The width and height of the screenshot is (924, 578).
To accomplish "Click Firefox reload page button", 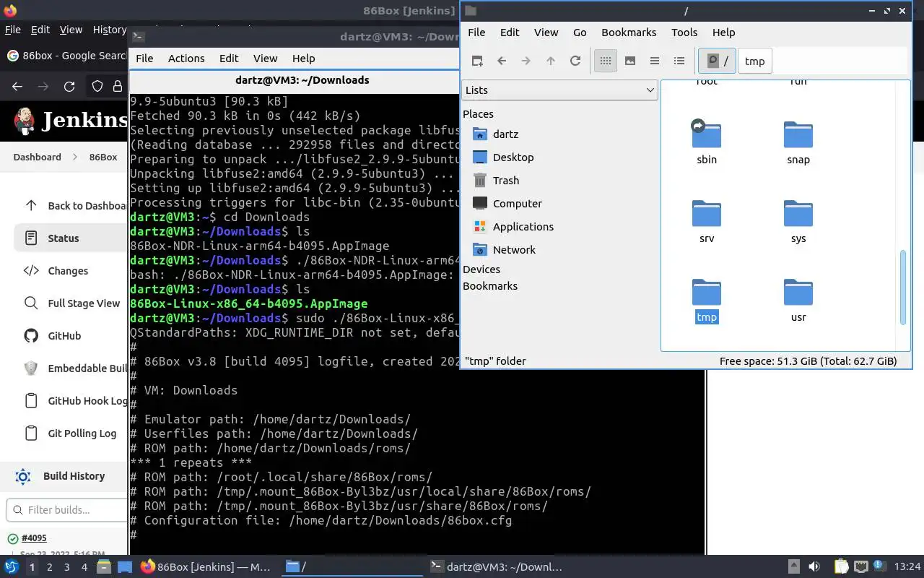I will pyautogui.click(x=69, y=87).
